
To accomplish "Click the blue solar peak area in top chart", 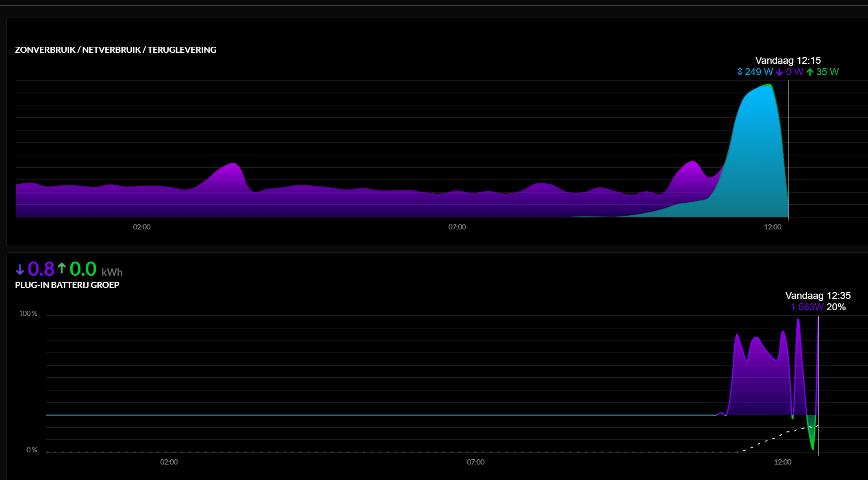I will [x=757, y=154].
